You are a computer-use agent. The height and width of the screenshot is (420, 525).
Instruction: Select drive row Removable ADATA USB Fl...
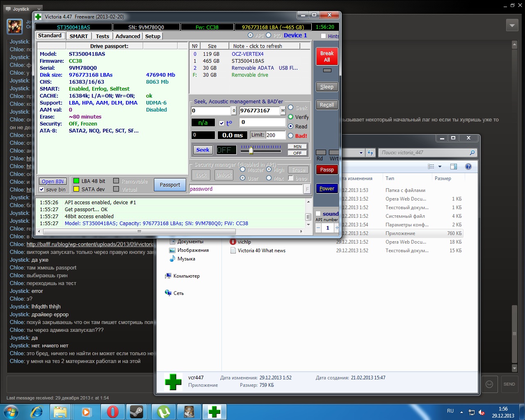249,68
